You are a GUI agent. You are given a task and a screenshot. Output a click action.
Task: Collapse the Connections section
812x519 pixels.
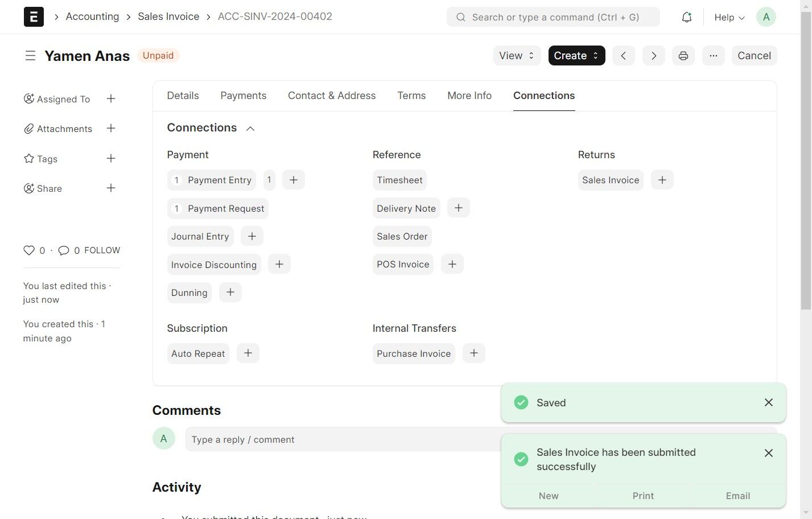click(x=250, y=129)
